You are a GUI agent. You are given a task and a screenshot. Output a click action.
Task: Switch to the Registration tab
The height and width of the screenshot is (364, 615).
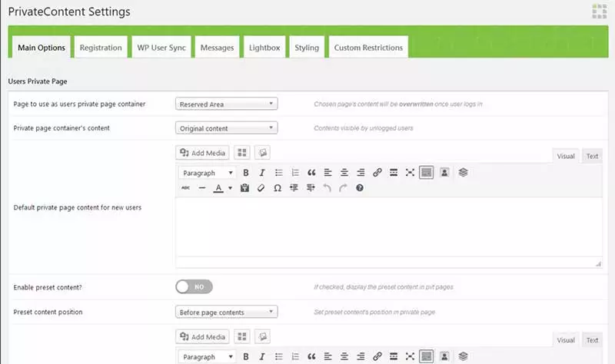click(101, 48)
